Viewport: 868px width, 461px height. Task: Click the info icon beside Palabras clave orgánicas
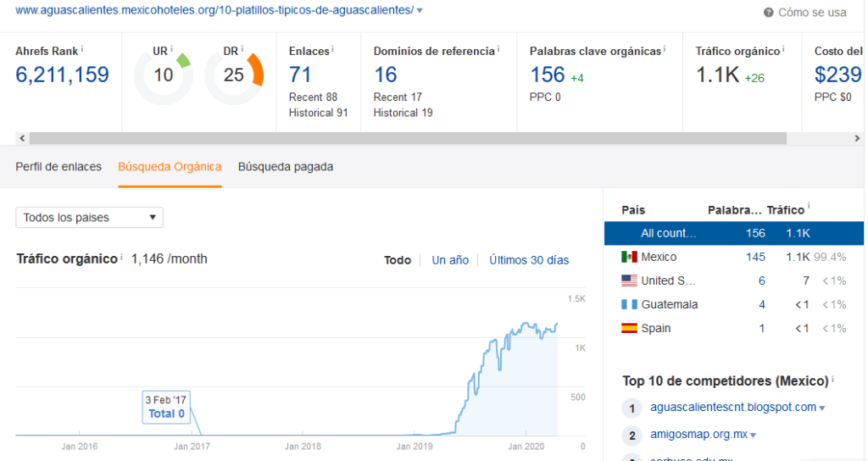coord(665,48)
